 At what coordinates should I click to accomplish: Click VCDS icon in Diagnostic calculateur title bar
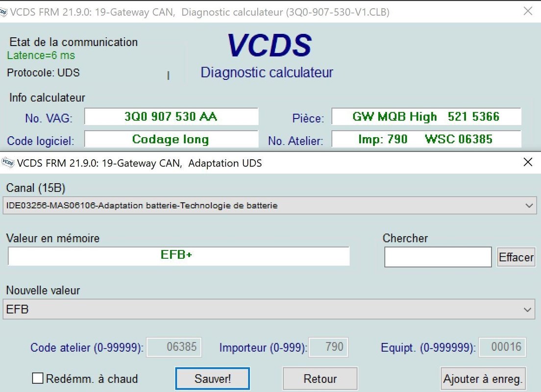[4, 12]
